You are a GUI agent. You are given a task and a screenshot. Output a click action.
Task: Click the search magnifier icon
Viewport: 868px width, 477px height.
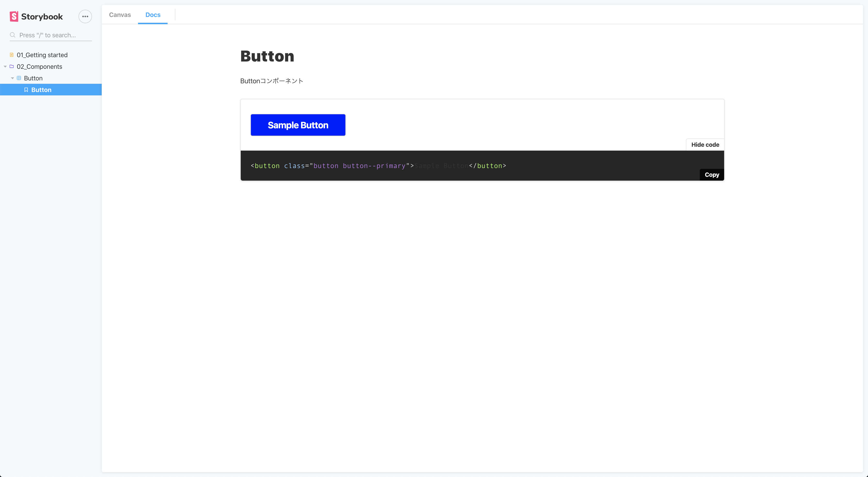click(13, 35)
